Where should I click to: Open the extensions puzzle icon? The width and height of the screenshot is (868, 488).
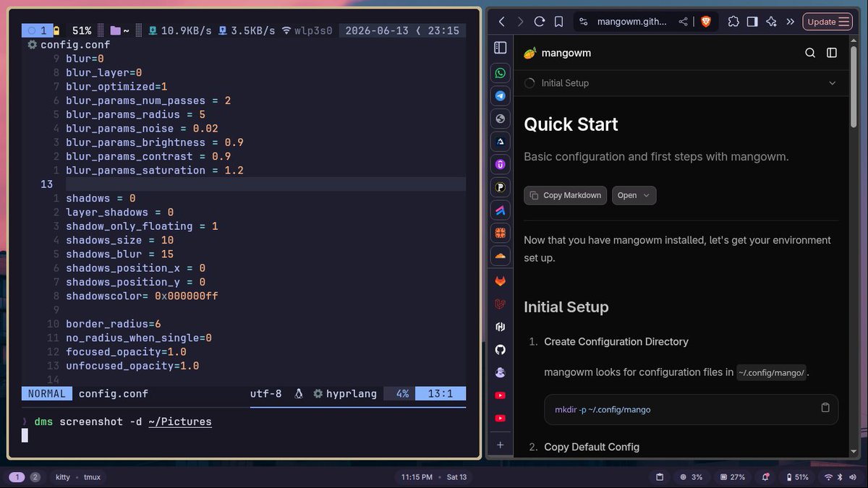733,22
